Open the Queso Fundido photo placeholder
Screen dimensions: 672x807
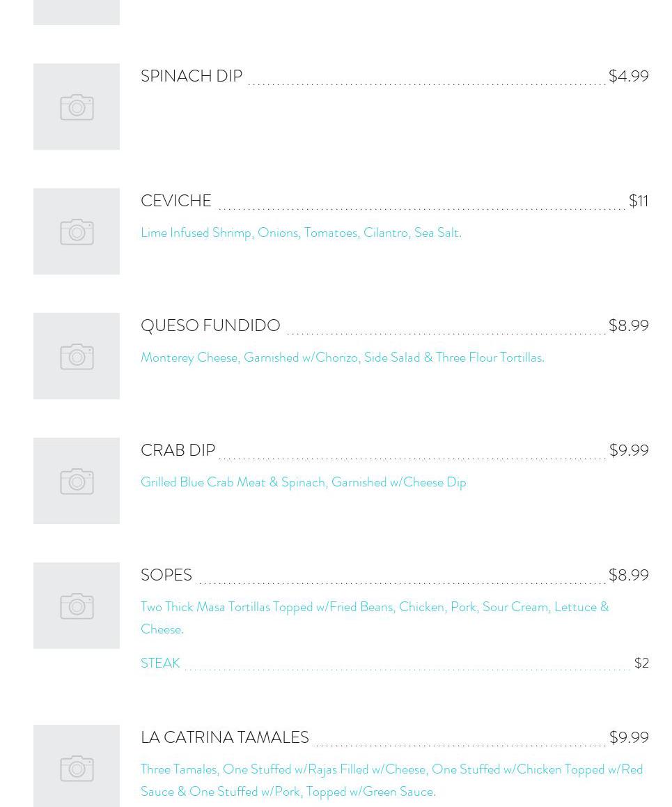(77, 356)
